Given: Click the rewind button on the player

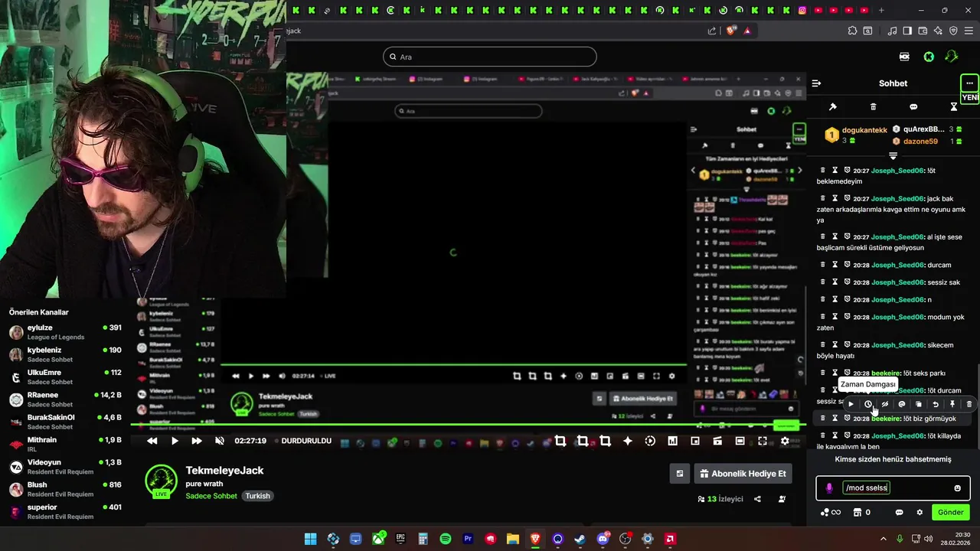Looking at the screenshot, I should (x=152, y=441).
